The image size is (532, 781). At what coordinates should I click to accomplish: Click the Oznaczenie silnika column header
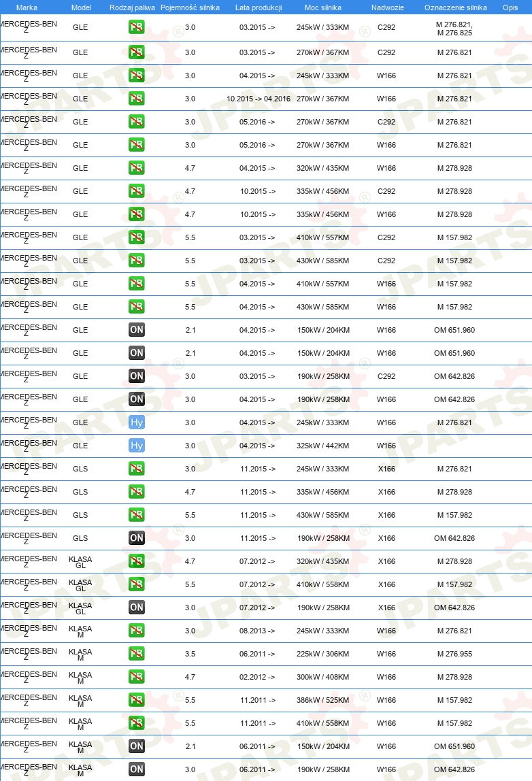click(x=456, y=7)
